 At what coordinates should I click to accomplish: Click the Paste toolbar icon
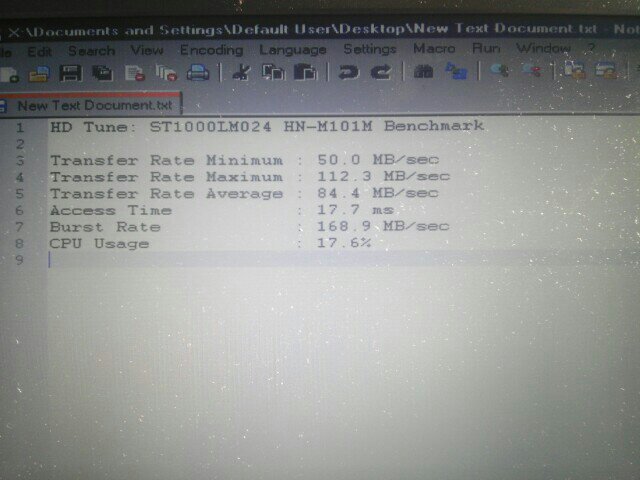[x=305, y=72]
